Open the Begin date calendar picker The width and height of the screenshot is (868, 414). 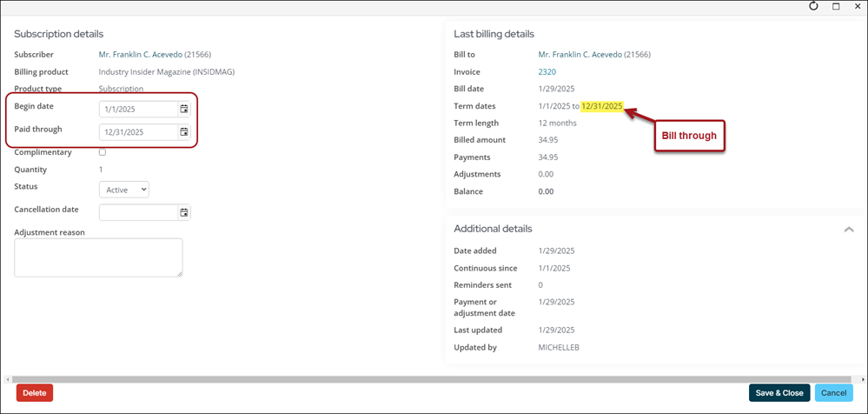coord(184,110)
